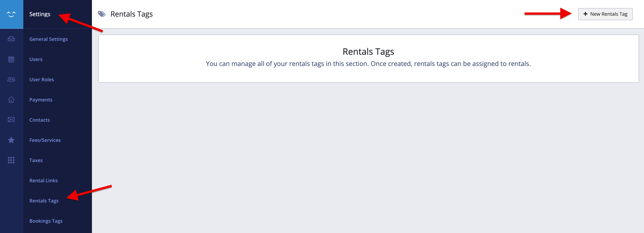Screen dimensions: 644x233
Task: Click the smiley logo icon
Action: tap(11, 14)
